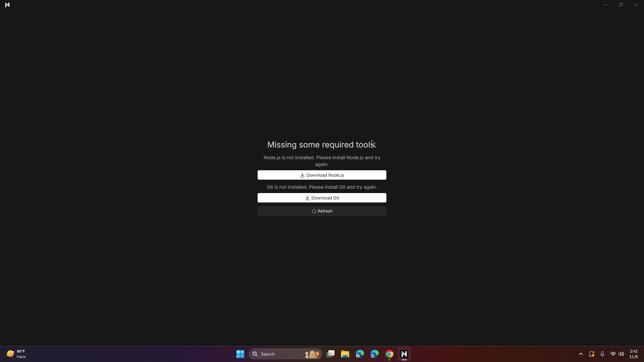
Task: Expand the hidden system tray icons
Action: pyautogui.click(x=581, y=354)
